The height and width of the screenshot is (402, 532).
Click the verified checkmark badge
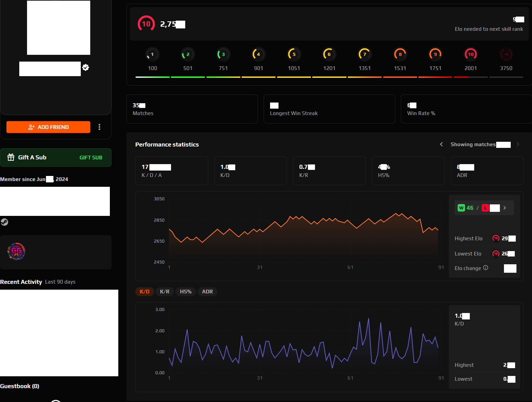point(86,67)
